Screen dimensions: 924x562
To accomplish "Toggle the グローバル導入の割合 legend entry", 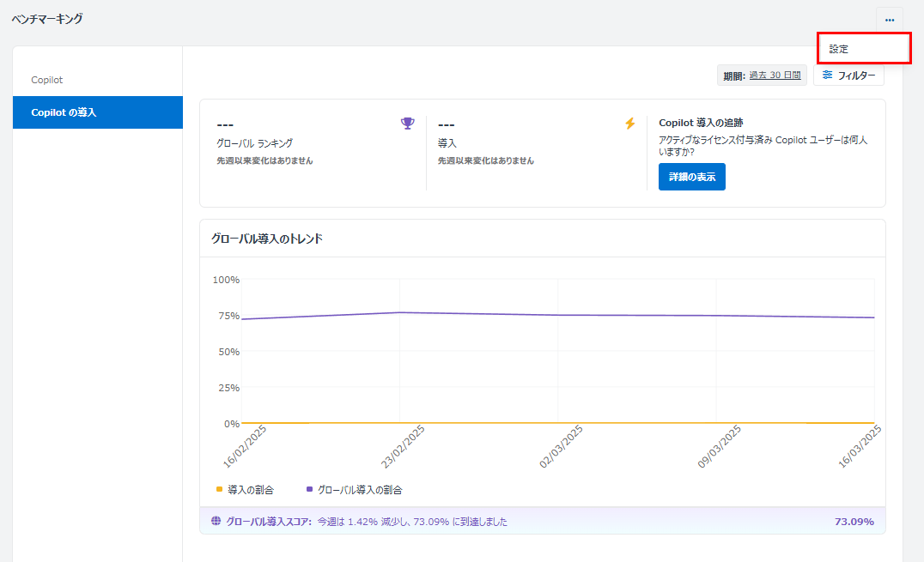I will tap(354, 490).
